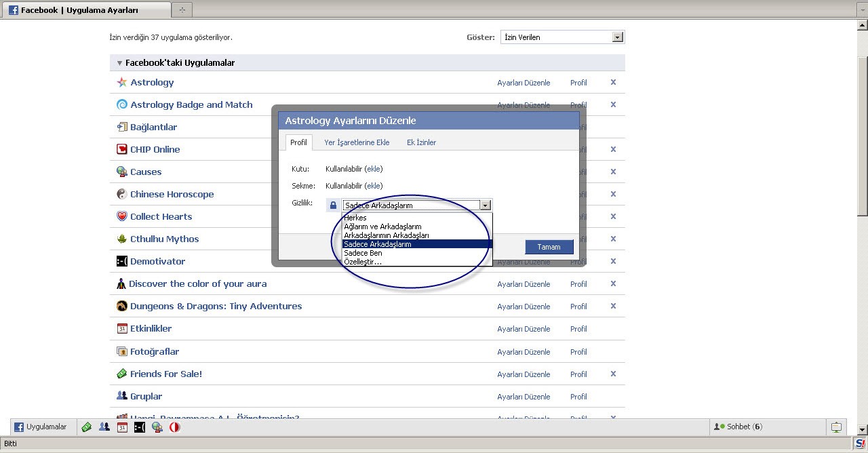Click the vertical scrollbar down arrow

pos(862,430)
